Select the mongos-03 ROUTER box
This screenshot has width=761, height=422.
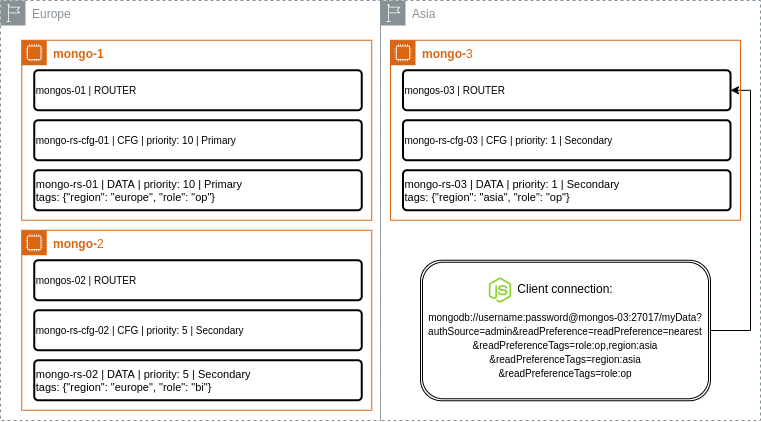[x=566, y=90]
